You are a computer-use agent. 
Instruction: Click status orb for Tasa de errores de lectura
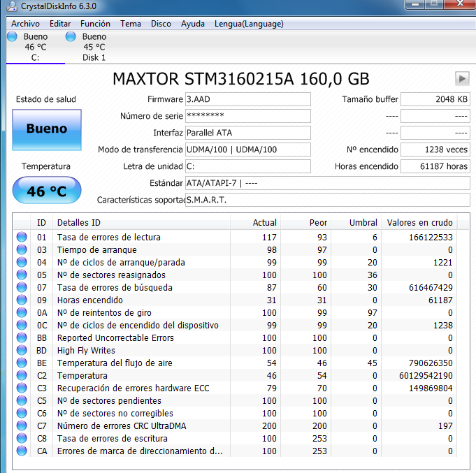point(22,238)
